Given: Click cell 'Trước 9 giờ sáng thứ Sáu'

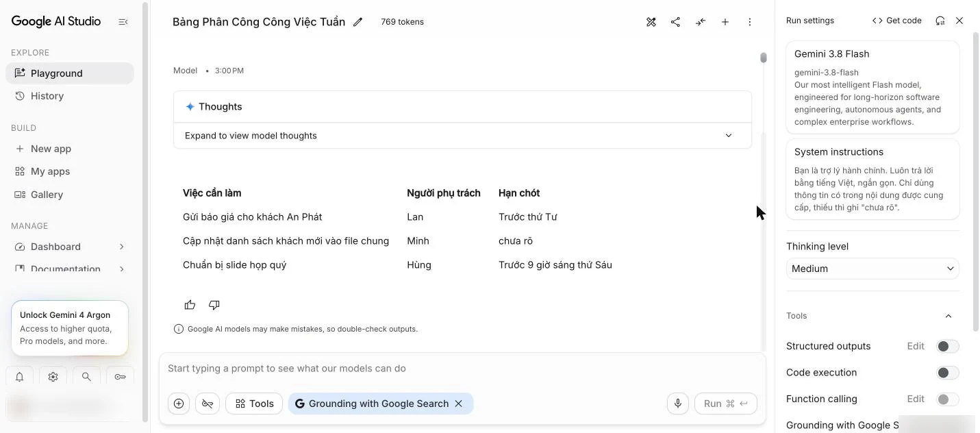Looking at the screenshot, I should coord(555,265).
